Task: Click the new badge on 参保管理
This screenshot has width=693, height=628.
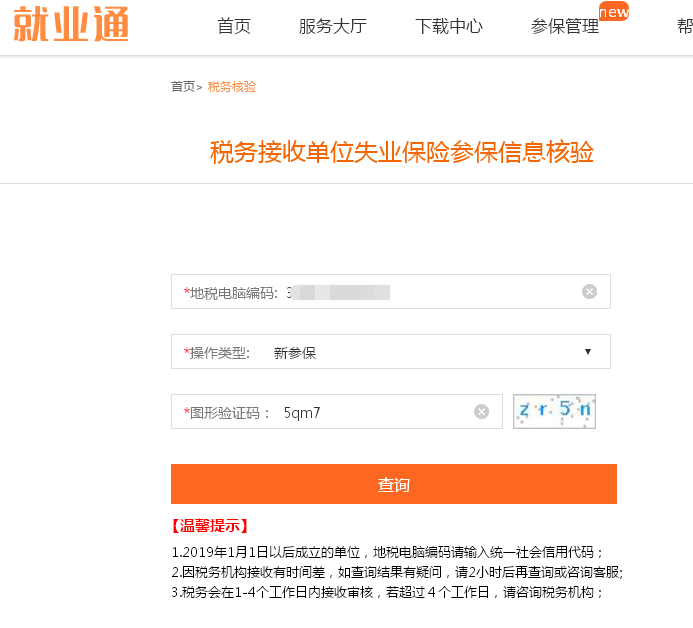Action: (x=614, y=11)
